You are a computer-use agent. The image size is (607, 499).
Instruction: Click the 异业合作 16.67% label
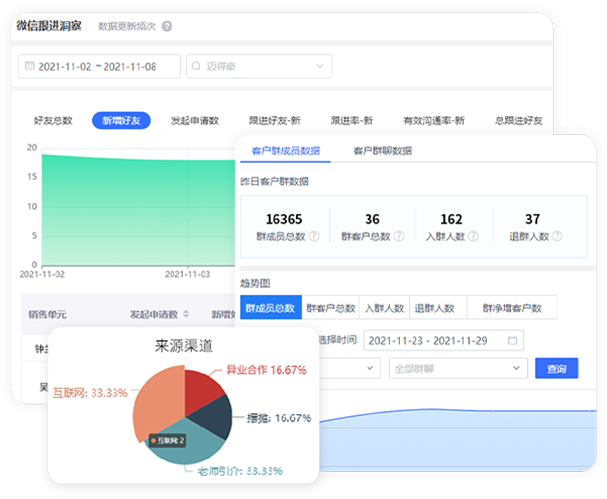[x=266, y=370]
